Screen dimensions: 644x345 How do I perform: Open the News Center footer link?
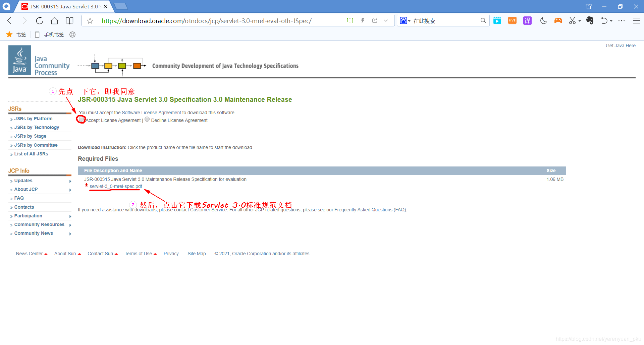[x=30, y=254]
